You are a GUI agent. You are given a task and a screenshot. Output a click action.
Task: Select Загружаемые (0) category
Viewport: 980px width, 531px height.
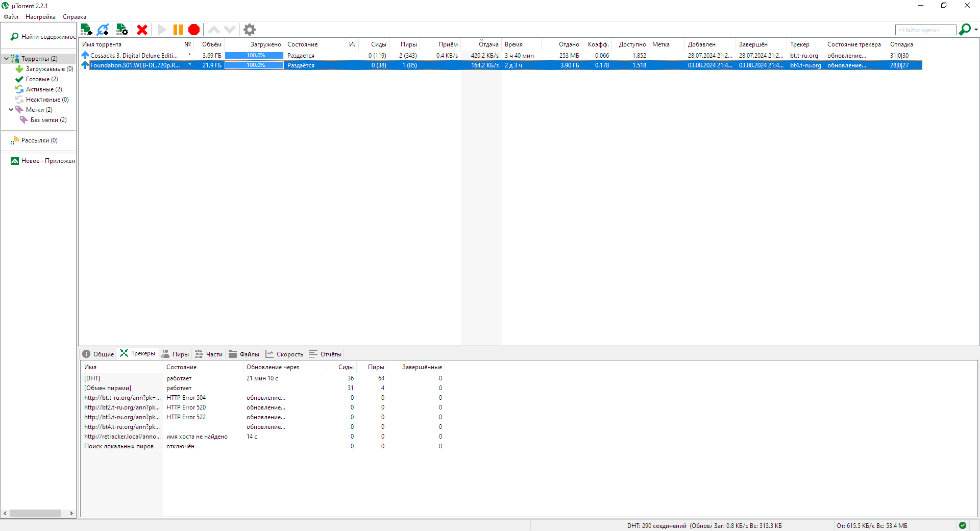pos(44,69)
